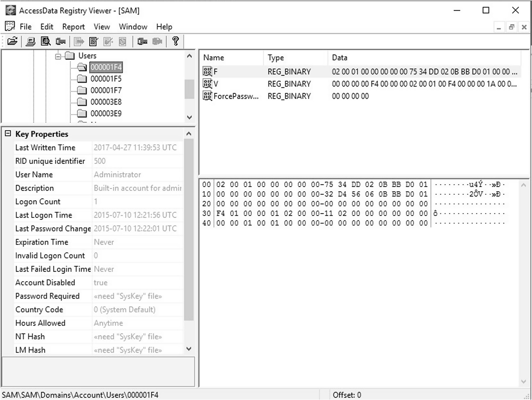Click the folder icon of key 000003E9
This screenshot has height=400, width=532.
82,113
